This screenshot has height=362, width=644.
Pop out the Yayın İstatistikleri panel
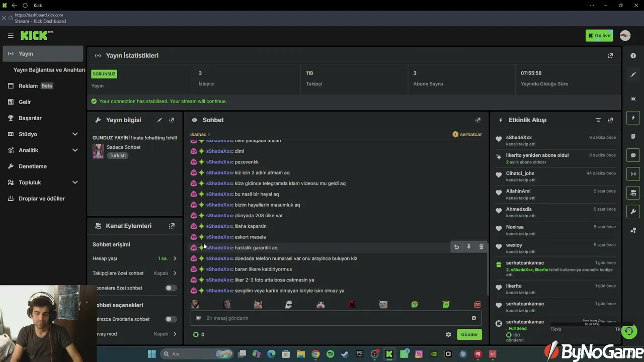coord(610,56)
